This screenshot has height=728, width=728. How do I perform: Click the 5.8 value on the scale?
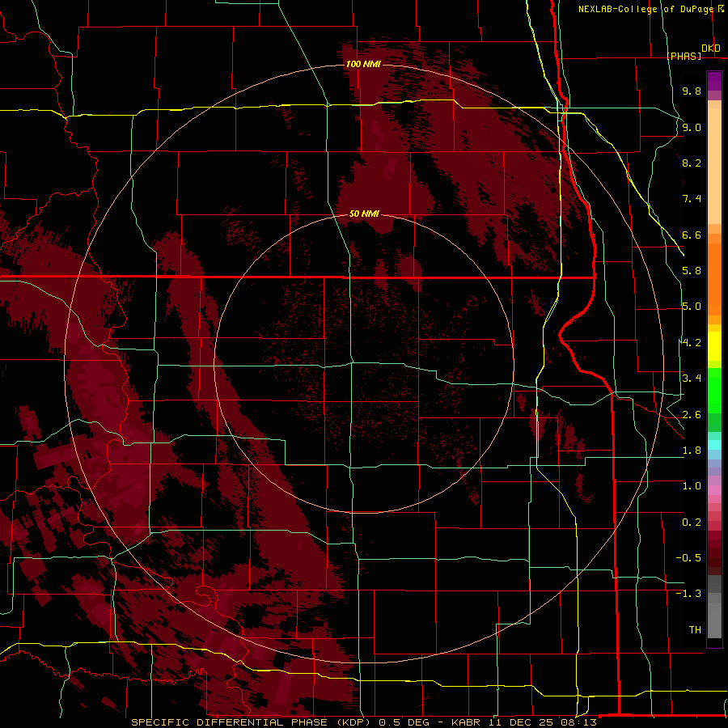[x=692, y=271]
